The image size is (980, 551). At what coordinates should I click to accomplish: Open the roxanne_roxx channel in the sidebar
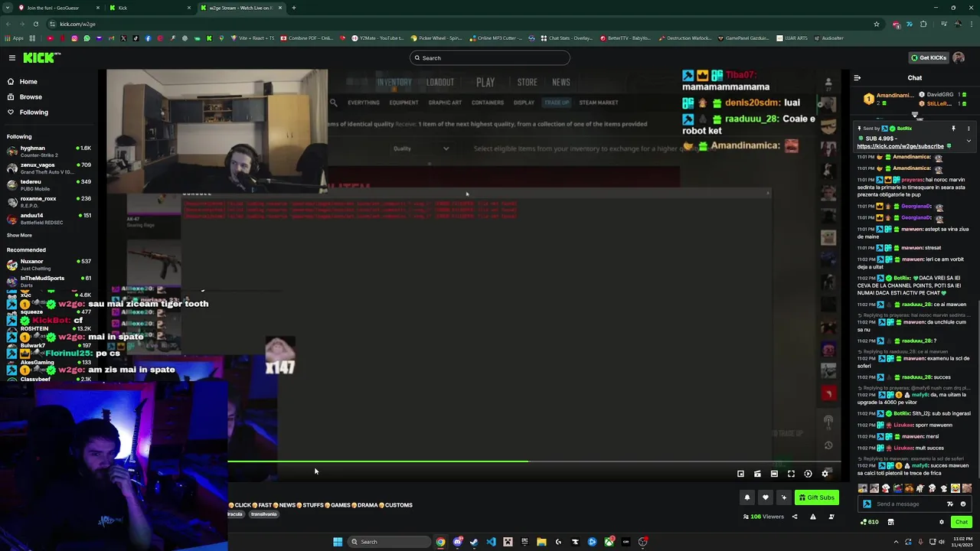[49, 202]
